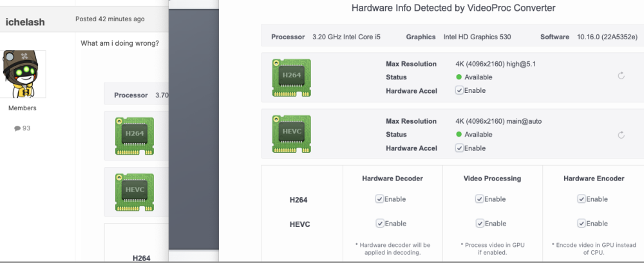Toggle H264 Hardware Decoder Enable checkbox
The width and height of the screenshot is (644, 263).
379,199
